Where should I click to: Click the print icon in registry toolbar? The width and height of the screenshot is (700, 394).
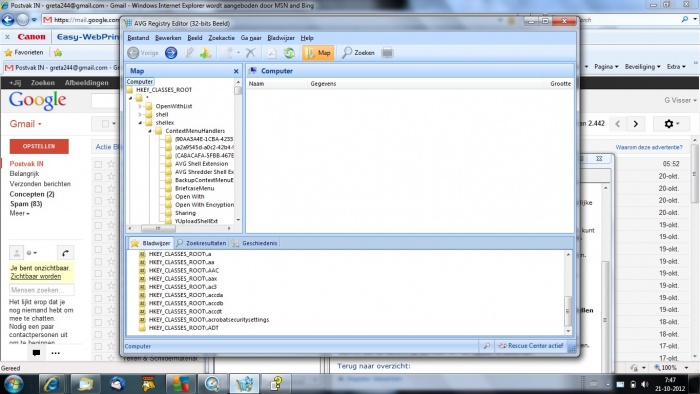click(x=387, y=53)
